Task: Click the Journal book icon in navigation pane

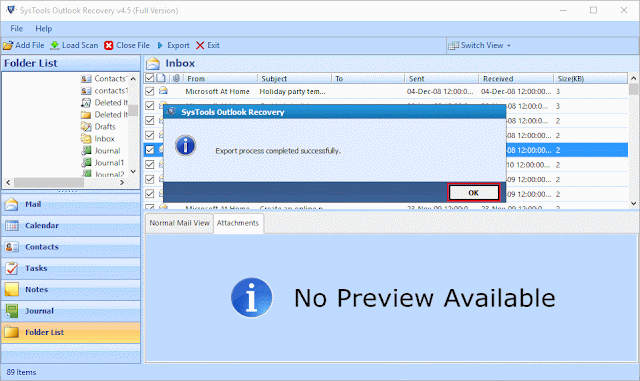Action: tap(11, 311)
